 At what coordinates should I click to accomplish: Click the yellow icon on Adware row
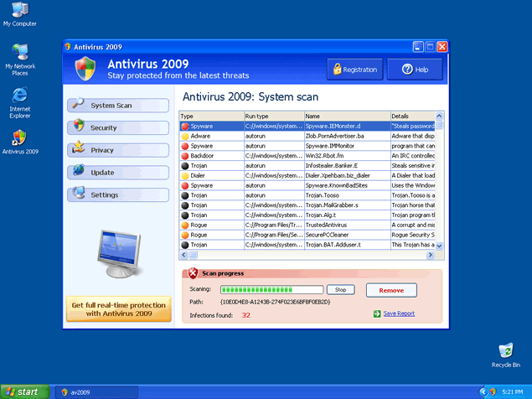(185, 135)
